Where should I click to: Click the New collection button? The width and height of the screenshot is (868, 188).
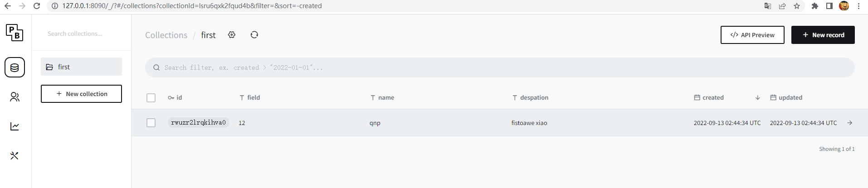(x=82, y=94)
